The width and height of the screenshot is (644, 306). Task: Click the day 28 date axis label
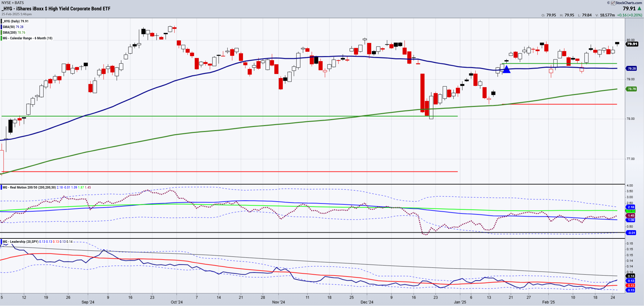(263, 298)
